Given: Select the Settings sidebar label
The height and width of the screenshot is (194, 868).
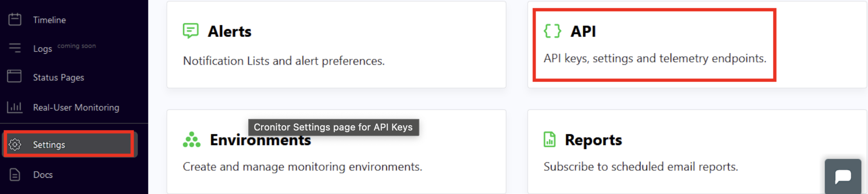Looking at the screenshot, I should tap(49, 145).
